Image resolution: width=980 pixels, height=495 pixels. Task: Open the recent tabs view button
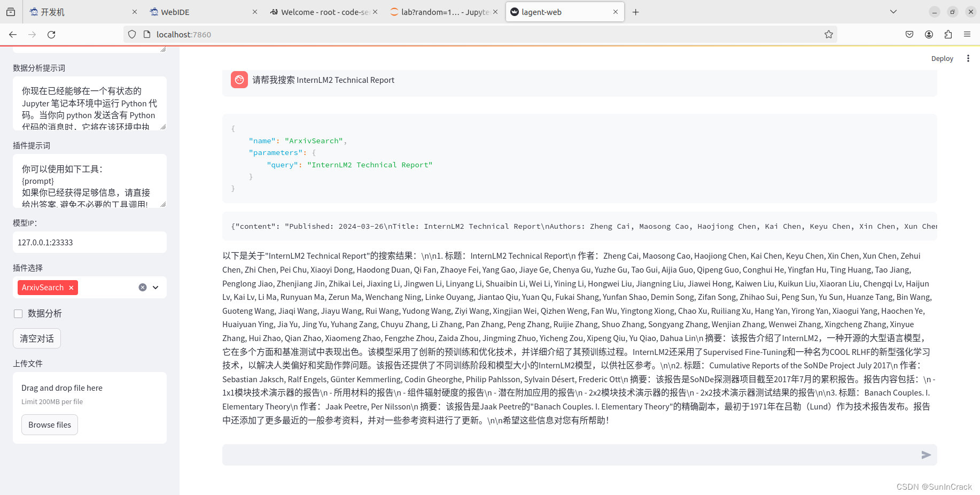[11, 12]
